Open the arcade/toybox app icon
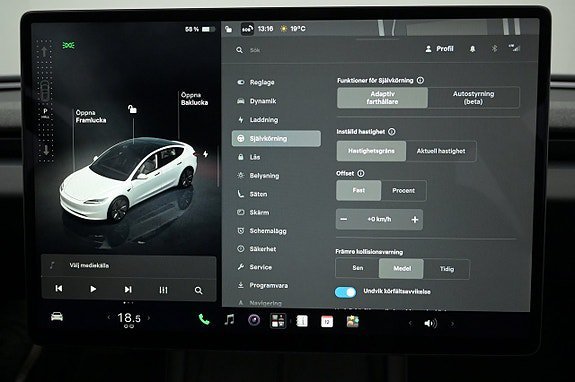Image resolution: width=575 pixels, height=382 pixels. pos(352,322)
